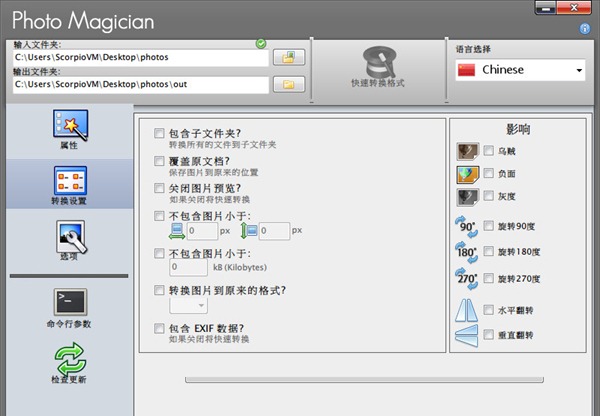600x416 pixels.
Task: Click the grayscale 灰度 effect thumbnail
Action: pyautogui.click(x=468, y=197)
